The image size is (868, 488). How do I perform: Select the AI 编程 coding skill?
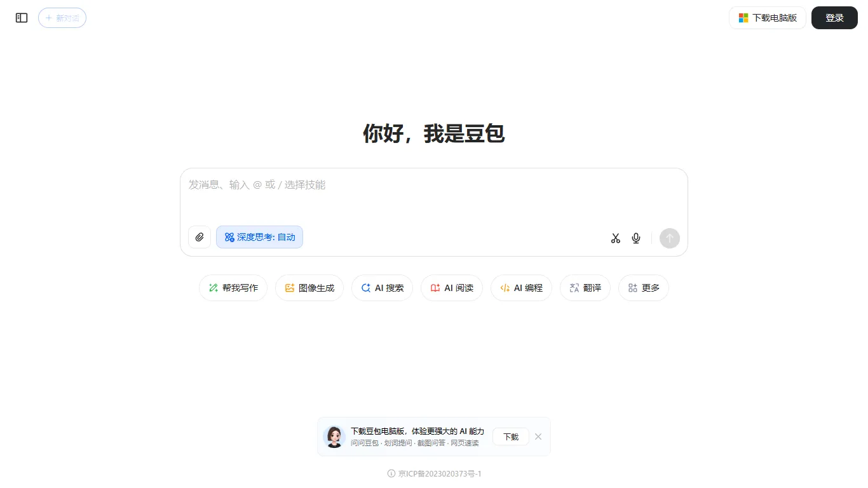click(521, 287)
